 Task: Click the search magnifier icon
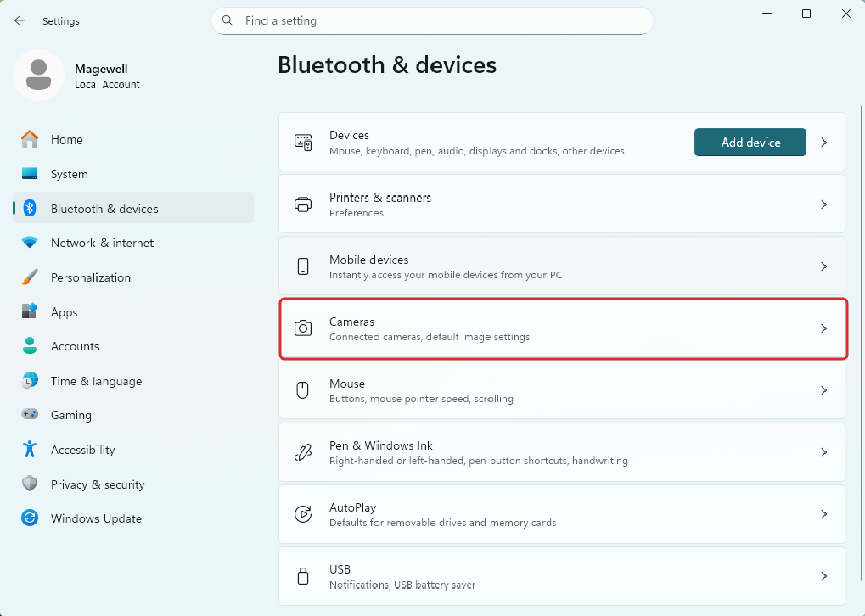[x=227, y=20]
